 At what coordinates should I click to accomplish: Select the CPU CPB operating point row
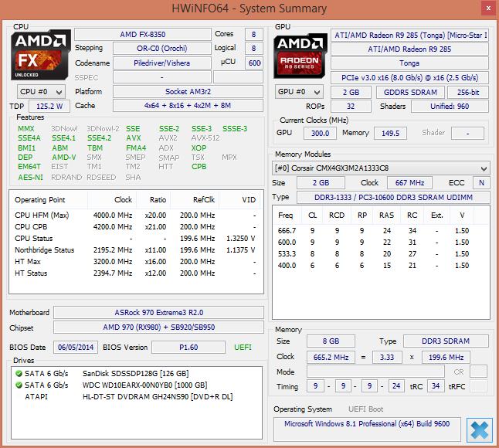136,227
